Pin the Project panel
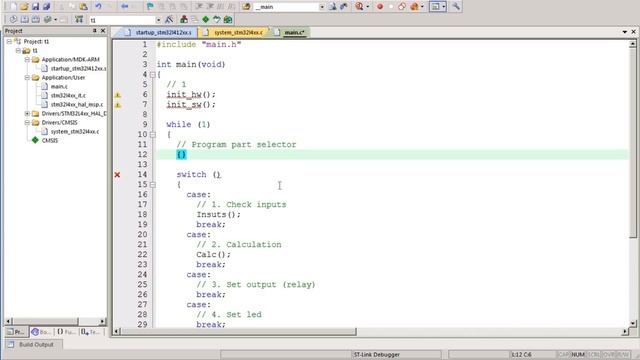 click(95, 31)
